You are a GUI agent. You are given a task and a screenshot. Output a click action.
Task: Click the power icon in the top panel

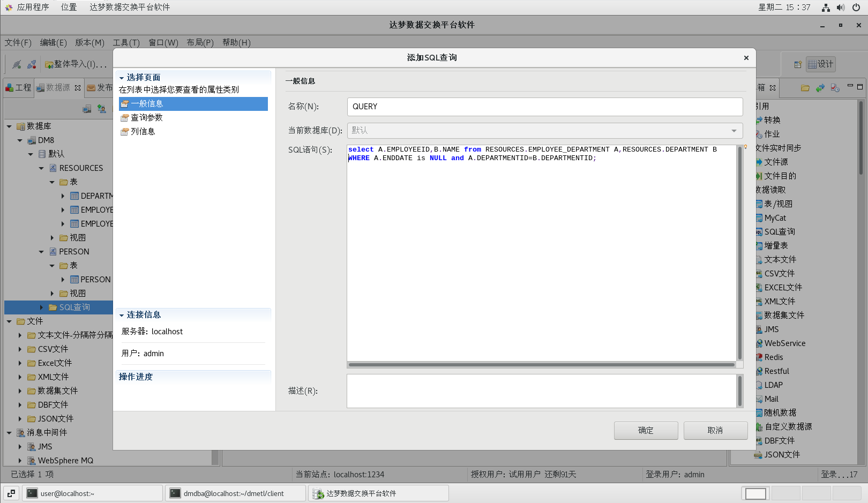coord(856,7)
